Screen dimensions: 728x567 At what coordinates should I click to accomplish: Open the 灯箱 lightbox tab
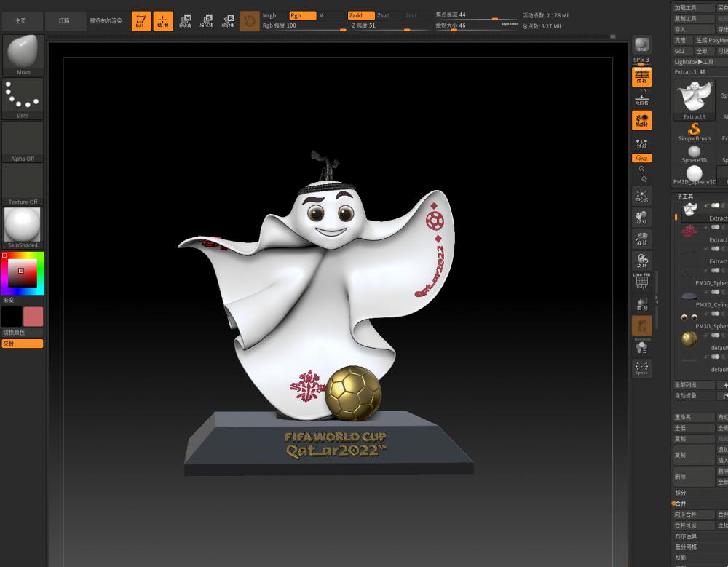coord(64,21)
